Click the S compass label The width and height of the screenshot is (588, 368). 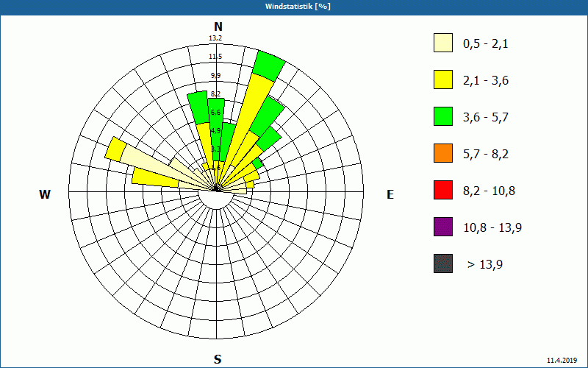tap(218, 359)
